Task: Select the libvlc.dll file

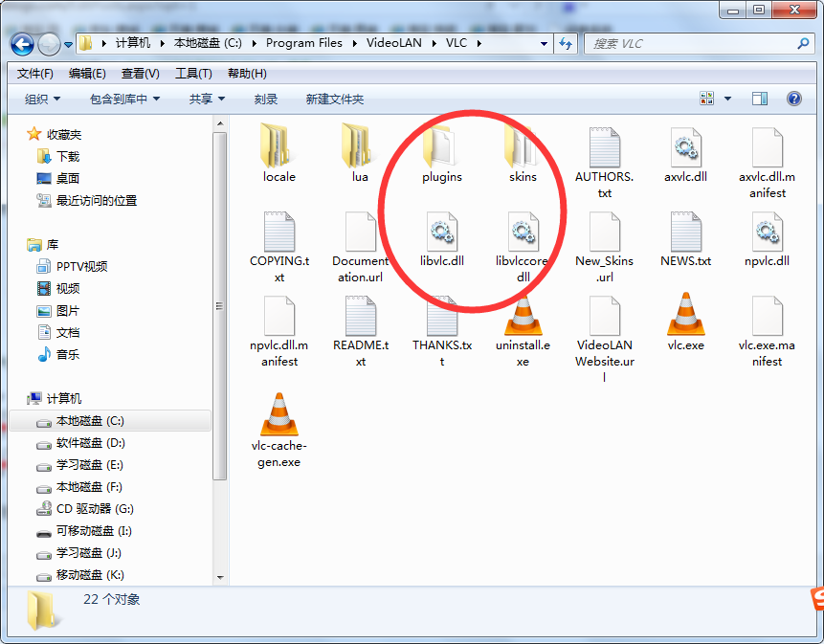Action: pyautogui.click(x=441, y=239)
